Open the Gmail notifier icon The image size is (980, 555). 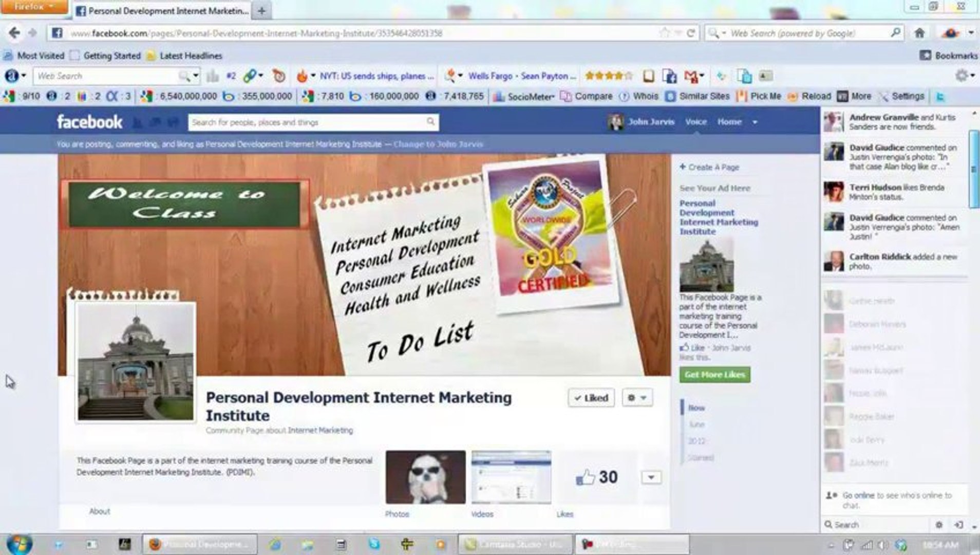691,76
